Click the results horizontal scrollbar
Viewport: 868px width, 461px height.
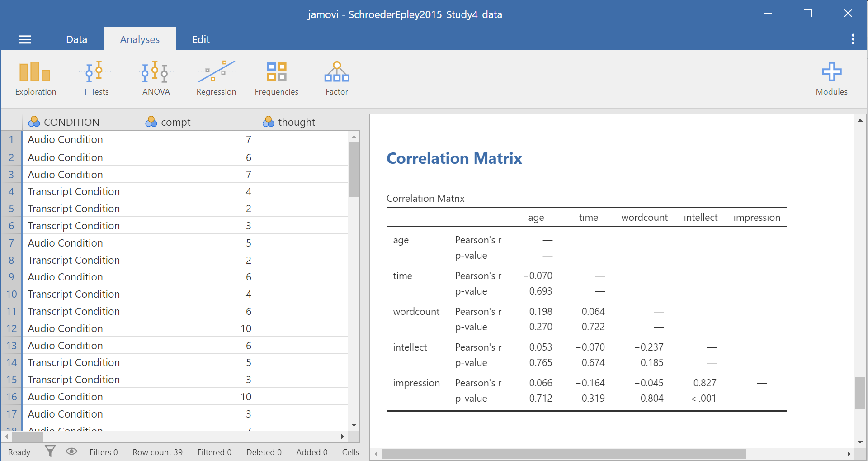(563, 454)
